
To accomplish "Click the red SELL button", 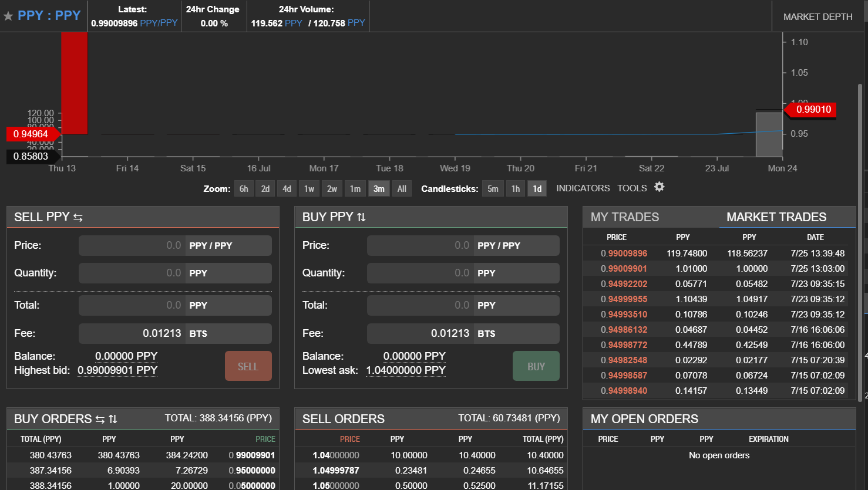I will click(x=248, y=366).
